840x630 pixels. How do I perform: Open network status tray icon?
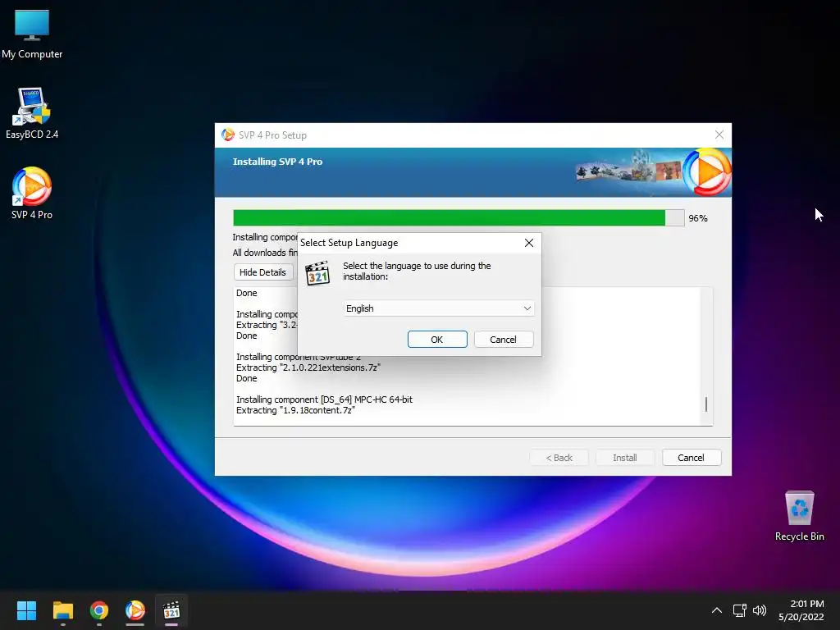740,610
